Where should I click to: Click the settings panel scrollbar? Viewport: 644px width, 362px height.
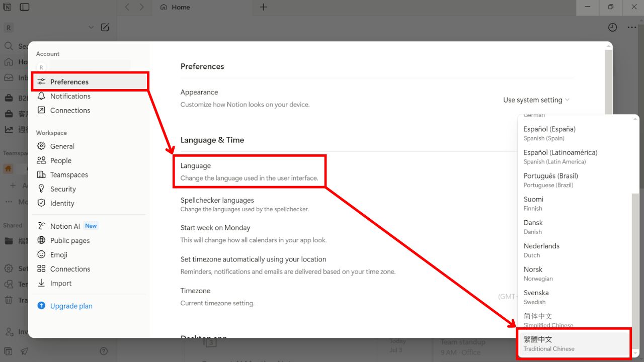pos(608,83)
